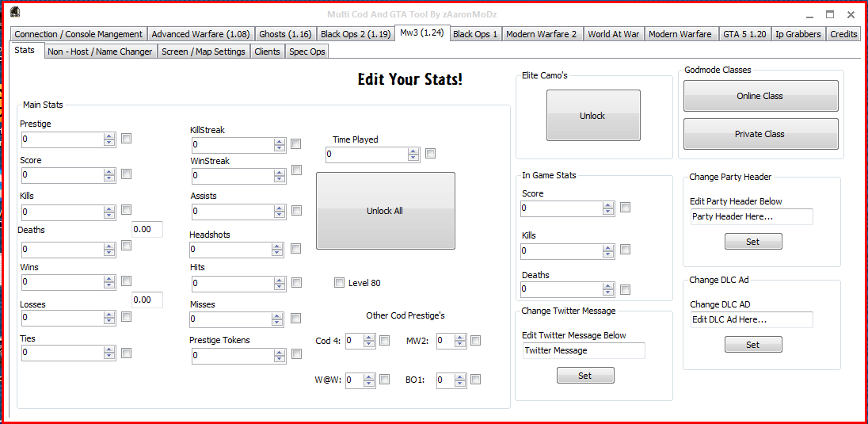Enable the MW2 prestige checkbox
This screenshot has height=424, width=868.
point(475,340)
